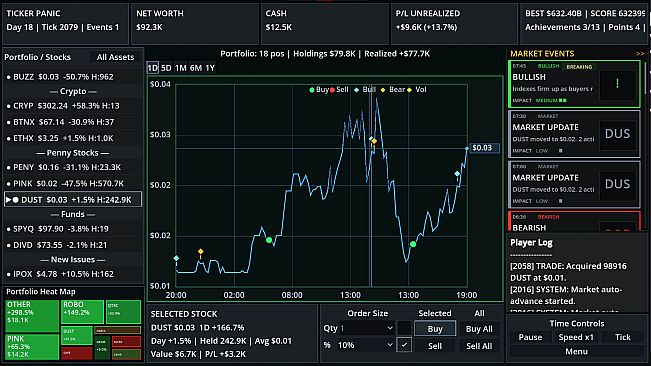The height and width of the screenshot is (366, 651).
Task: Open the Qty dropdown
Action: (367, 328)
